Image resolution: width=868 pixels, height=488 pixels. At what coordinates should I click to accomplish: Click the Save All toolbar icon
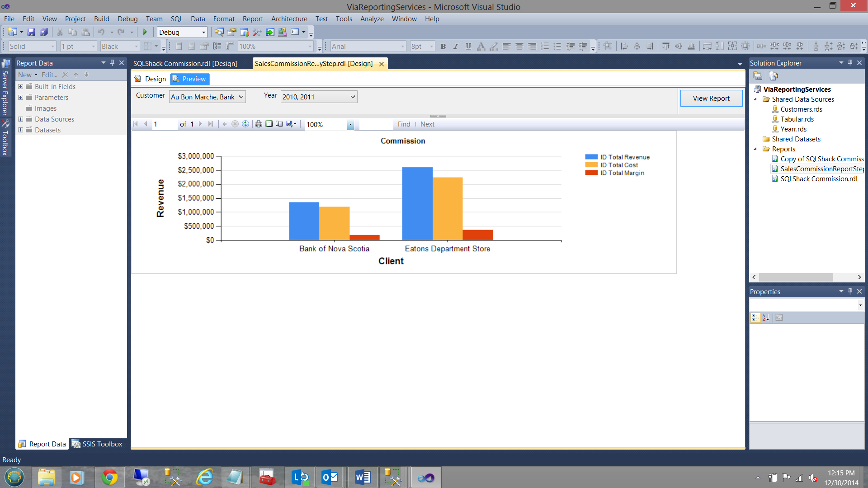coord(44,32)
